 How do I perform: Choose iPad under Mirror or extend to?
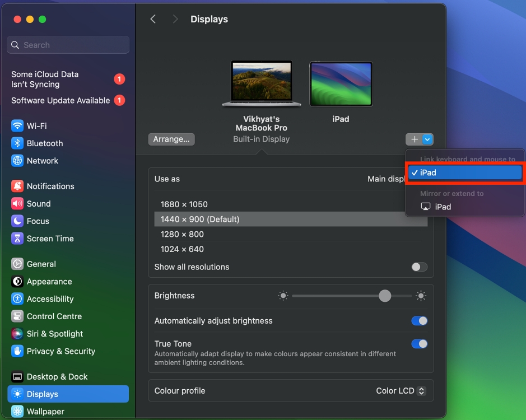point(465,207)
